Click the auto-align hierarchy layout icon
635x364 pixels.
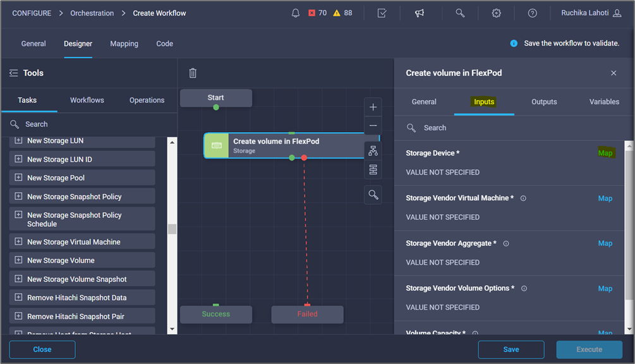coord(373,150)
